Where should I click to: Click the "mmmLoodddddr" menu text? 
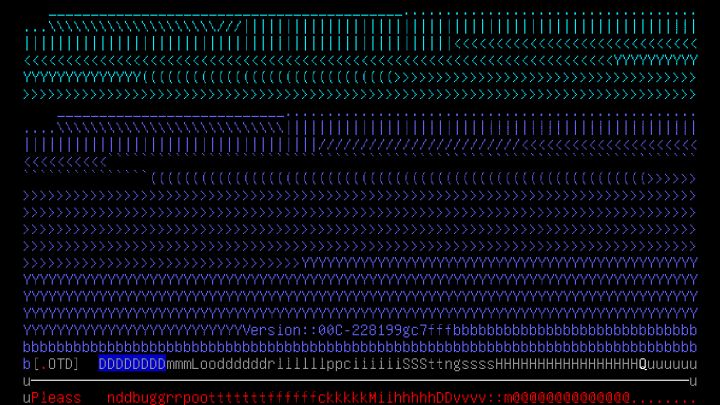point(221,364)
